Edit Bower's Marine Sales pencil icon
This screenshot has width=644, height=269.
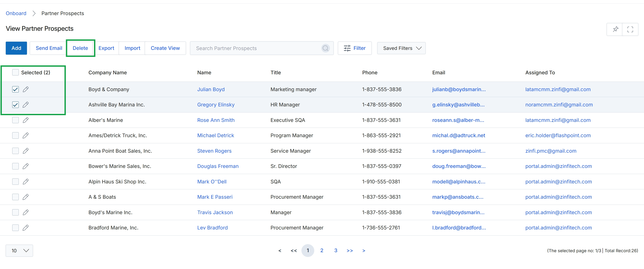25,166
